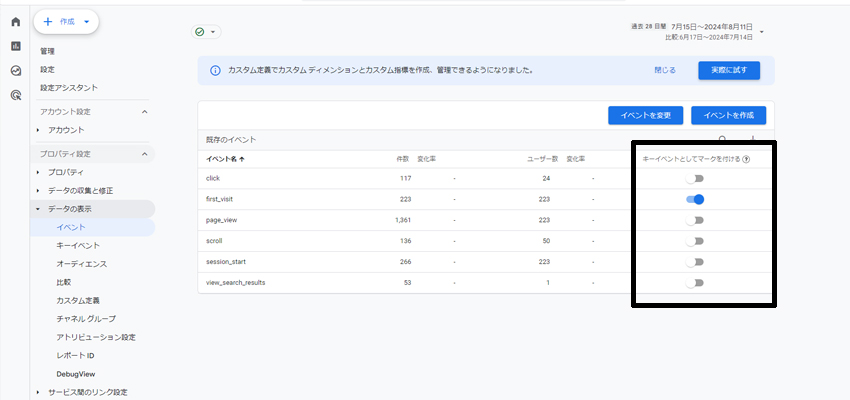Click the info icon in the banner
Image resolution: width=850 pixels, height=400 pixels.
click(x=215, y=70)
